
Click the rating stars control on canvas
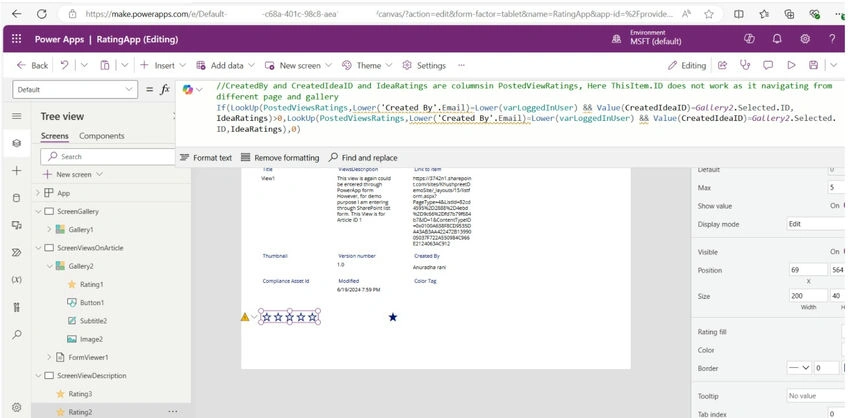click(x=289, y=317)
